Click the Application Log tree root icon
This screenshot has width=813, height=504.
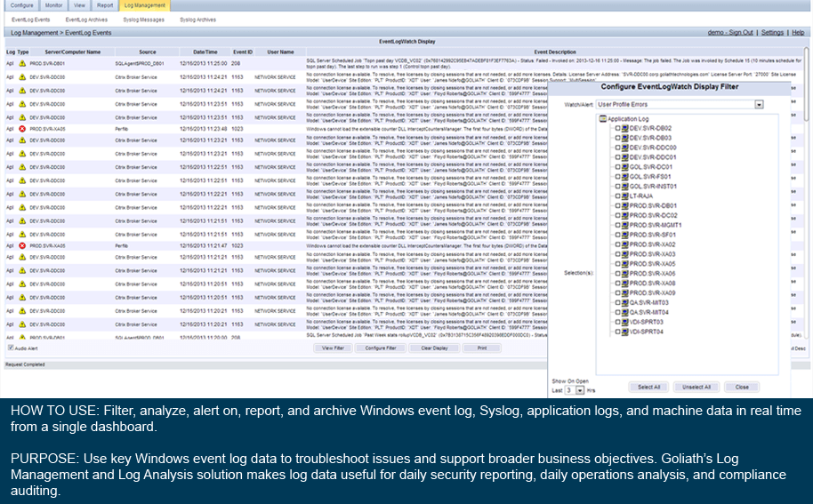pos(602,118)
